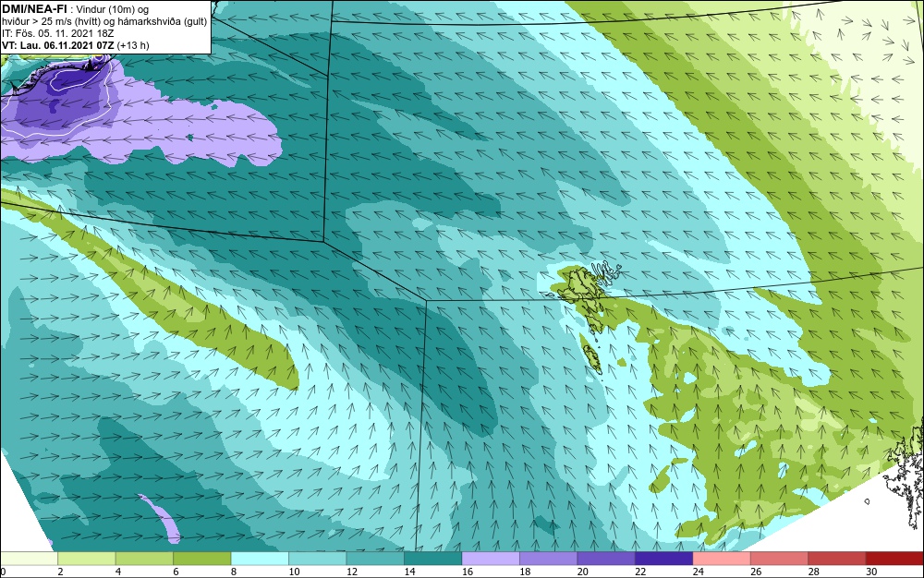Click the legend value '20'
This screenshot has width=924, height=578.
click(583, 572)
